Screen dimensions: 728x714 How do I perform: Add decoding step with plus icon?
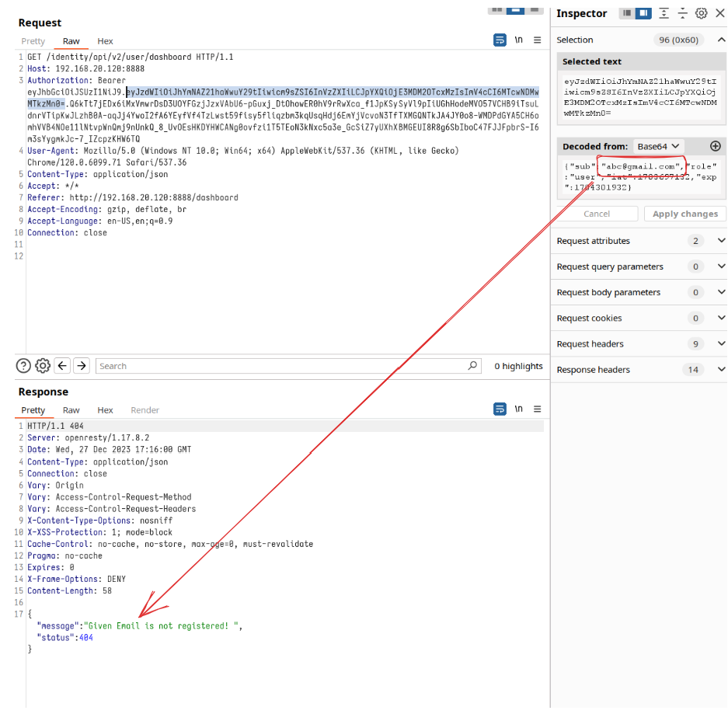pyautogui.click(x=716, y=146)
